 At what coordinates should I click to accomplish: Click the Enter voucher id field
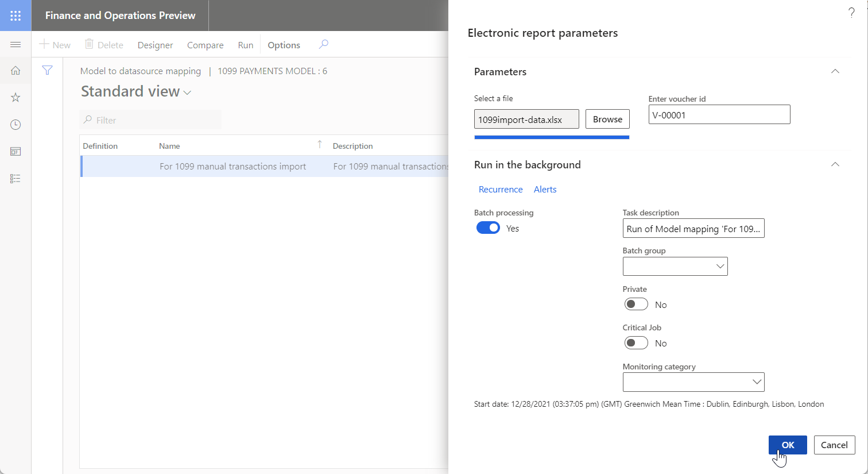tap(719, 114)
